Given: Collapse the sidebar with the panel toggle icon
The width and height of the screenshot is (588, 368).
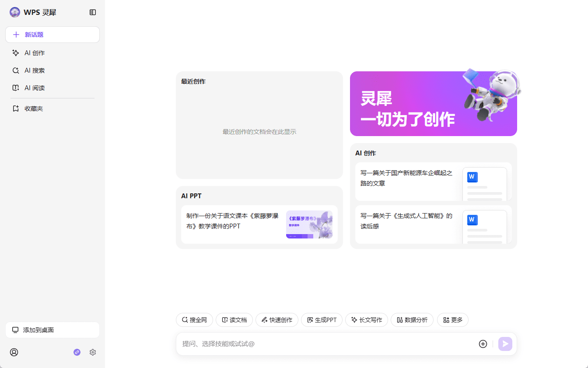Looking at the screenshot, I should 93,12.
